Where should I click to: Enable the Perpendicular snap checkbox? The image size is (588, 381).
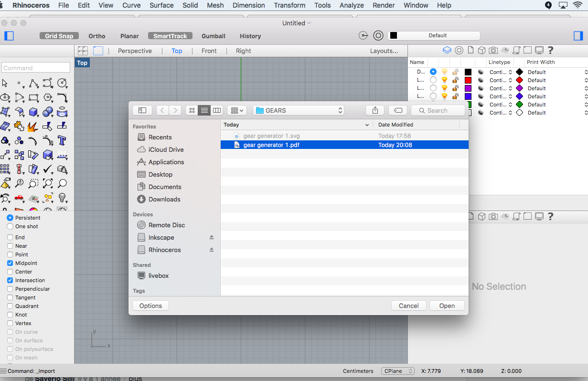point(10,289)
